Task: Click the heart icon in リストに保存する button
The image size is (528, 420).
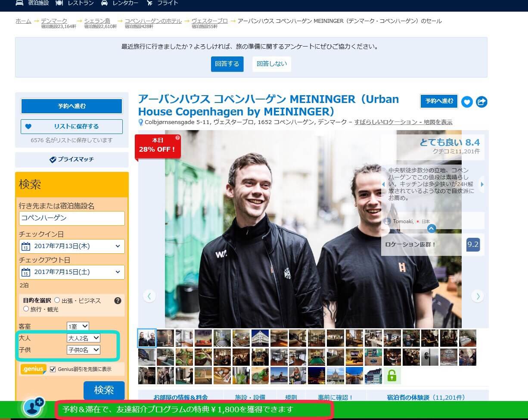Action: [x=28, y=127]
